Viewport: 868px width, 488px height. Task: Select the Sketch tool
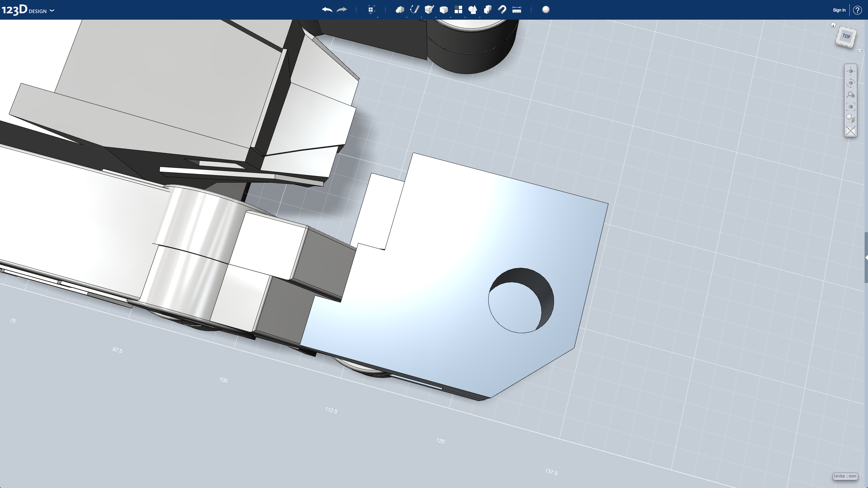414,10
